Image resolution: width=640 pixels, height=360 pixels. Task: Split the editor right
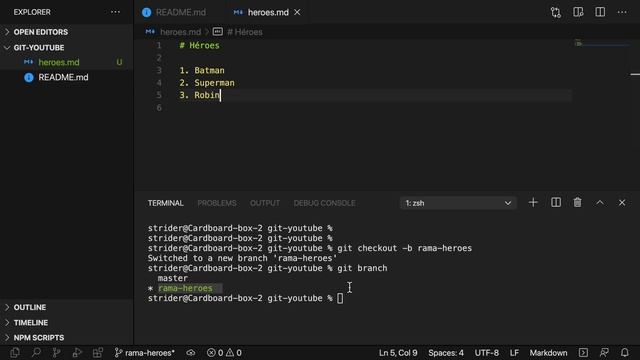click(x=600, y=12)
